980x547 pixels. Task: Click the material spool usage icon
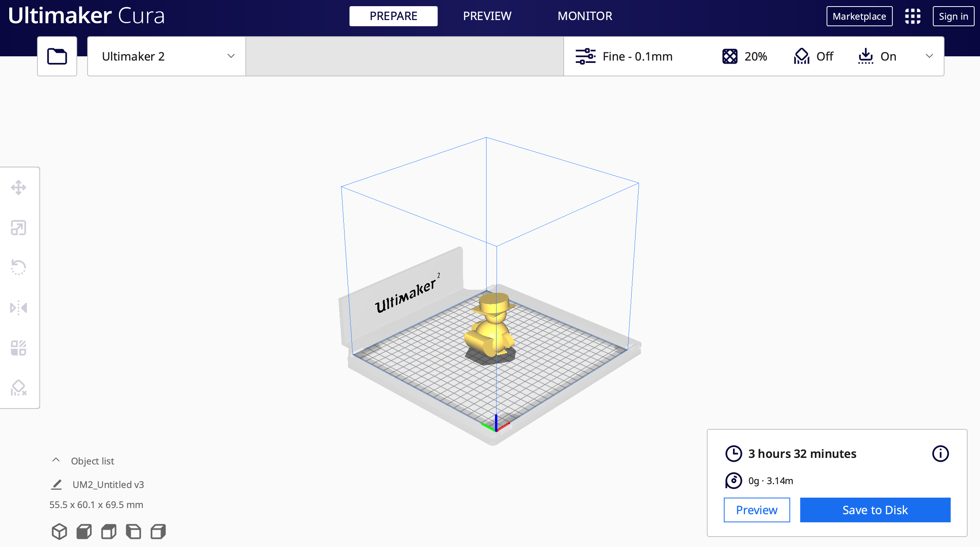734,481
